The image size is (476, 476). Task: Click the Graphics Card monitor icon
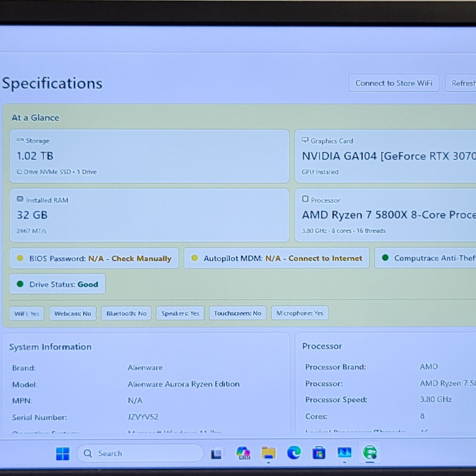305,140
